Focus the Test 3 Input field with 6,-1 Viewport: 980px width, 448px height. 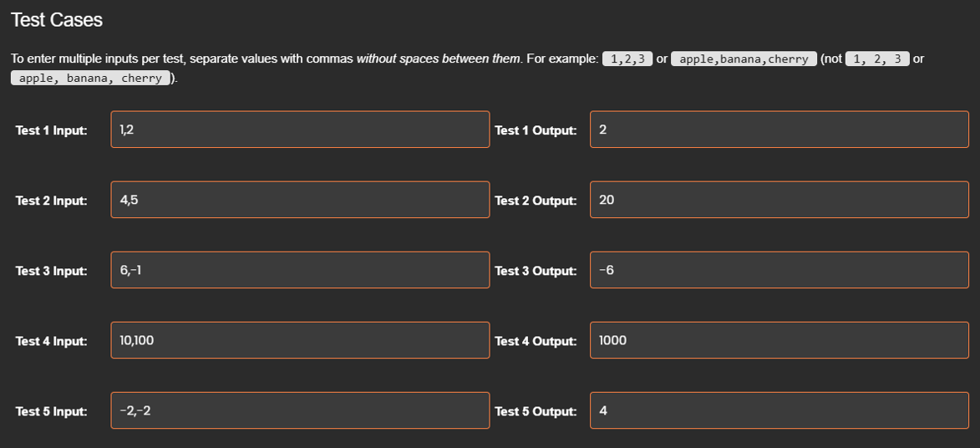[x=299, y=270]
